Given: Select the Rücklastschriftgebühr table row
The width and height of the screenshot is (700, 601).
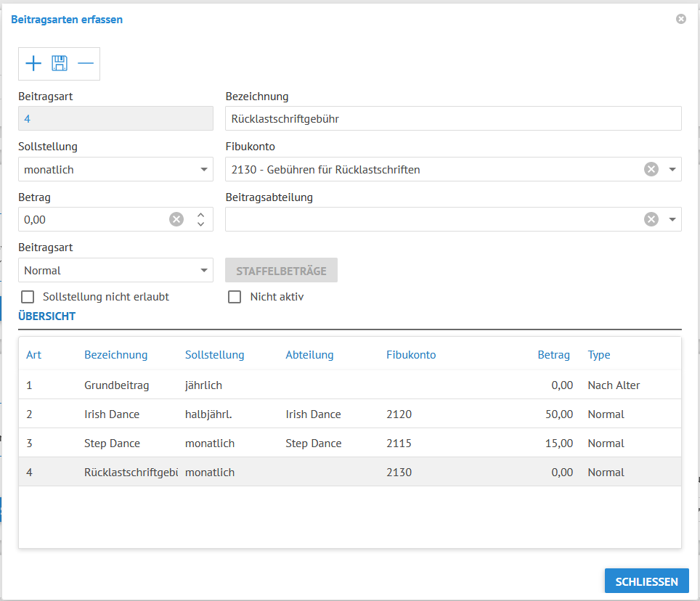Looking at the screenshot, I should tap(350, 472).
